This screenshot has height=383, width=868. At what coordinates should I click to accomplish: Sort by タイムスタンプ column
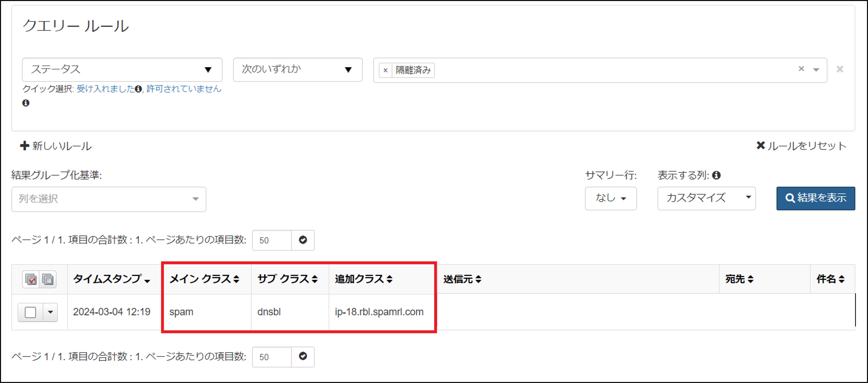(112, 279)
